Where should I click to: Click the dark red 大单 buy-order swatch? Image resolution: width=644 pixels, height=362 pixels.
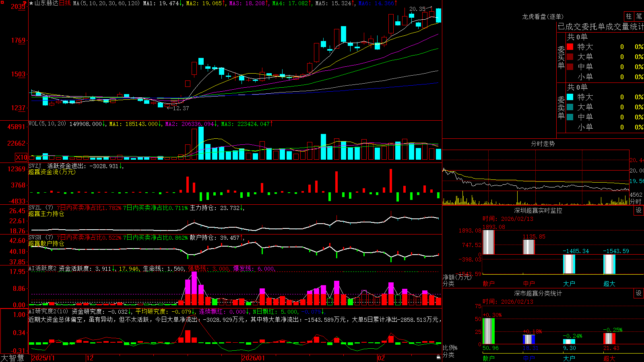click(570, 57)
